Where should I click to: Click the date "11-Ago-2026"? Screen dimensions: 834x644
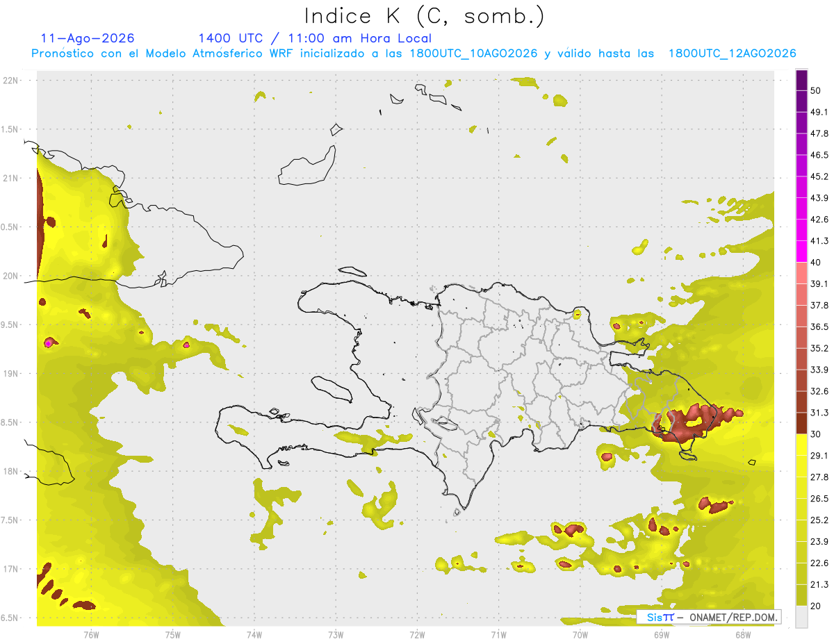click(x=88, y=38)
